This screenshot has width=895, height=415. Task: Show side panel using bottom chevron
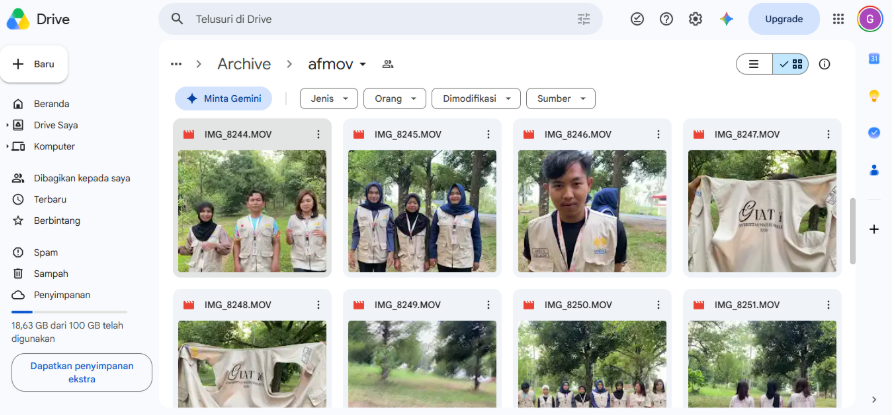[874, 400]
